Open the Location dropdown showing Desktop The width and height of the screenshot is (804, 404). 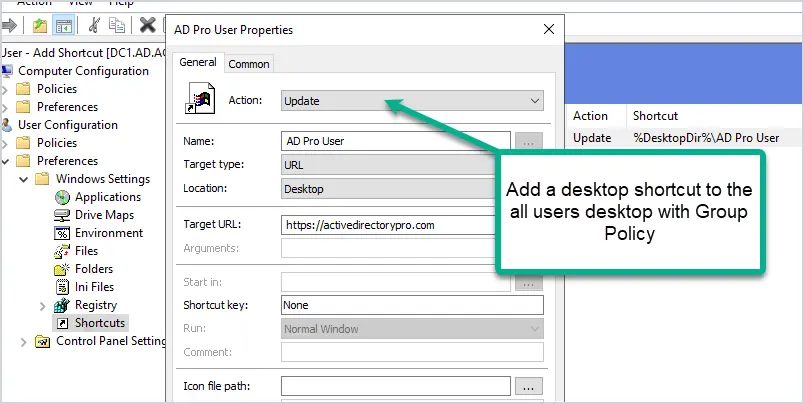(x=390, y=189)
